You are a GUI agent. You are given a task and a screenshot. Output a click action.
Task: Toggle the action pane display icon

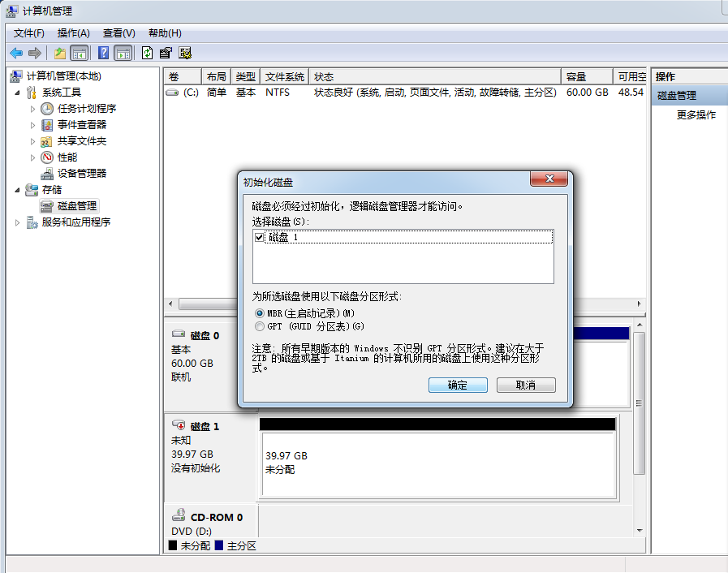[x=123, y=53]
